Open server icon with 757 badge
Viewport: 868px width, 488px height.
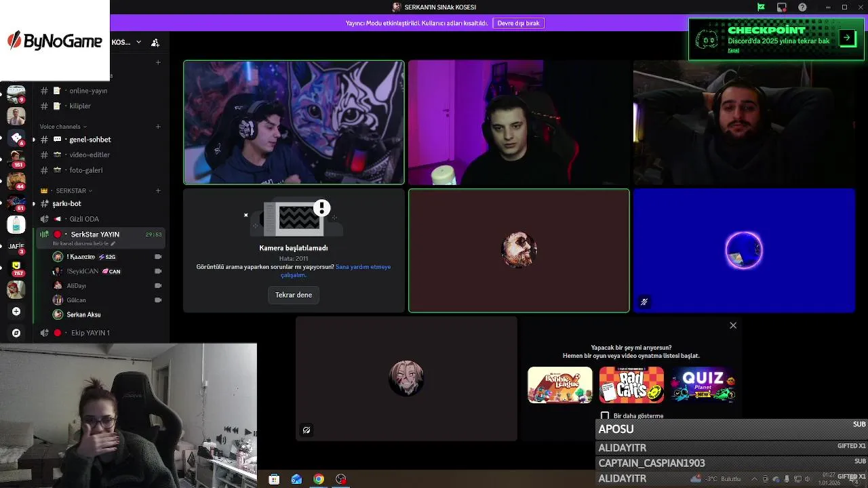[16, 268]
